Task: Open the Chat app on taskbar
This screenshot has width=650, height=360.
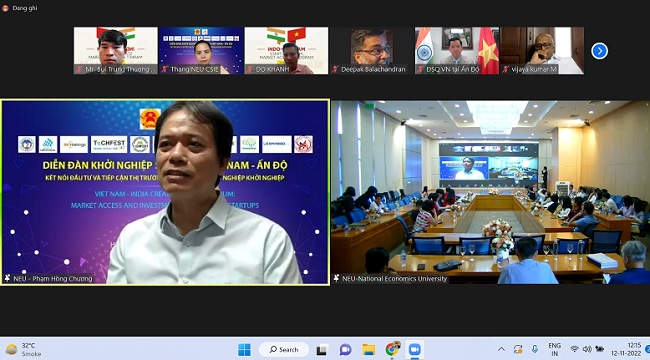Action: (345, 350)
